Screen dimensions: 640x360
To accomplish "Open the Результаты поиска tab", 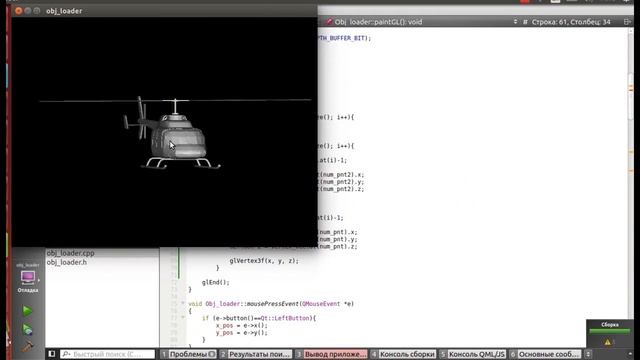I will click(x=256, y=354).
